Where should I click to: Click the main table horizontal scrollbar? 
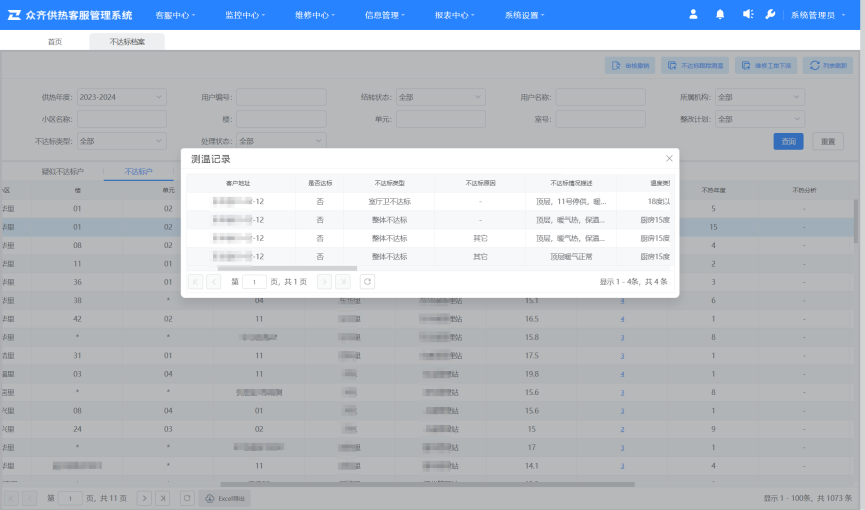click(428, 485)
